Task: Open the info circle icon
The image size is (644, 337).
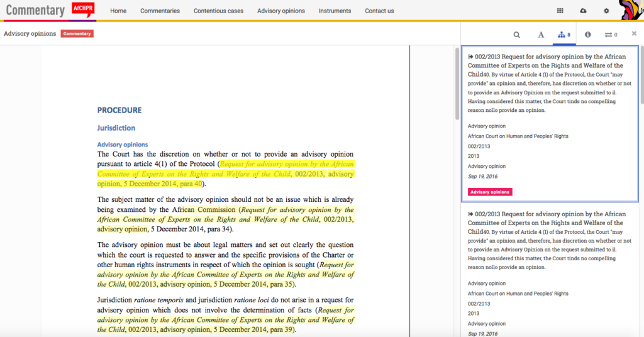Action: coord(588,35)
